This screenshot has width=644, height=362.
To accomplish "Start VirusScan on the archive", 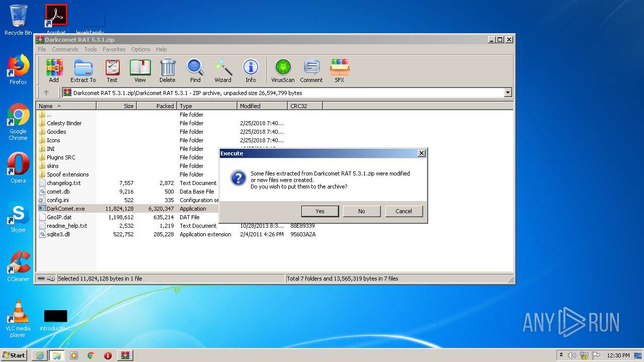I will click(x=283, y=70).
